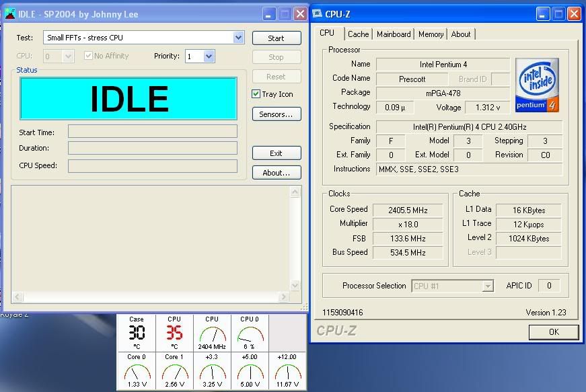Click the 1159090416 number in CPU-Z

click(342, 313)
